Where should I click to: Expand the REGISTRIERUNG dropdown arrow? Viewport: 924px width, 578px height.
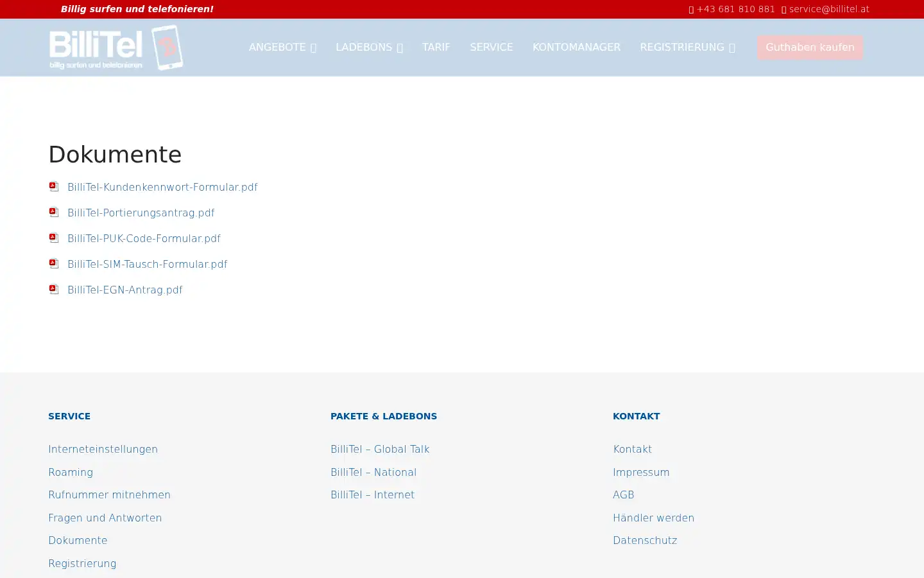pos(732,48)
